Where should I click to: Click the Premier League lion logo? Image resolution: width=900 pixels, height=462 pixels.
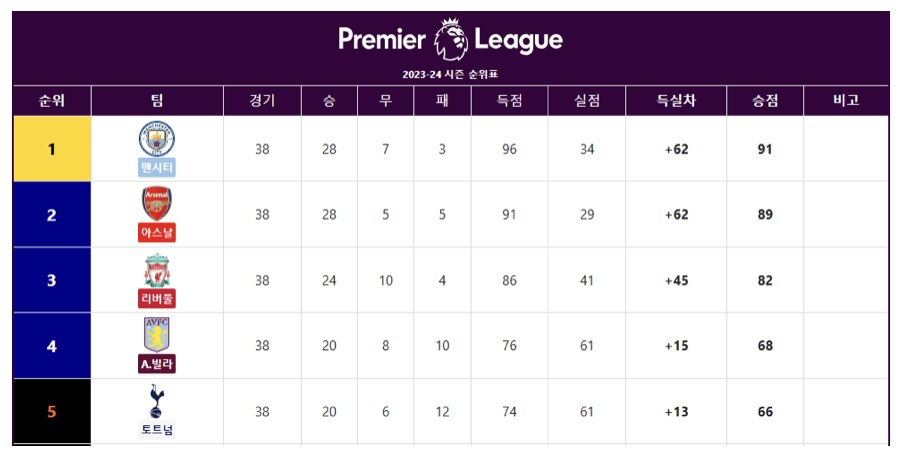(x=450, y=40)
